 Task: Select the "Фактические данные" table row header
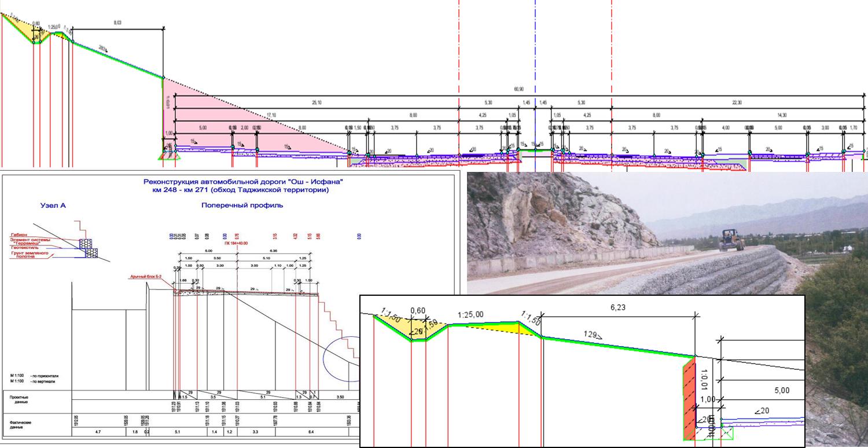coord(21,424)
